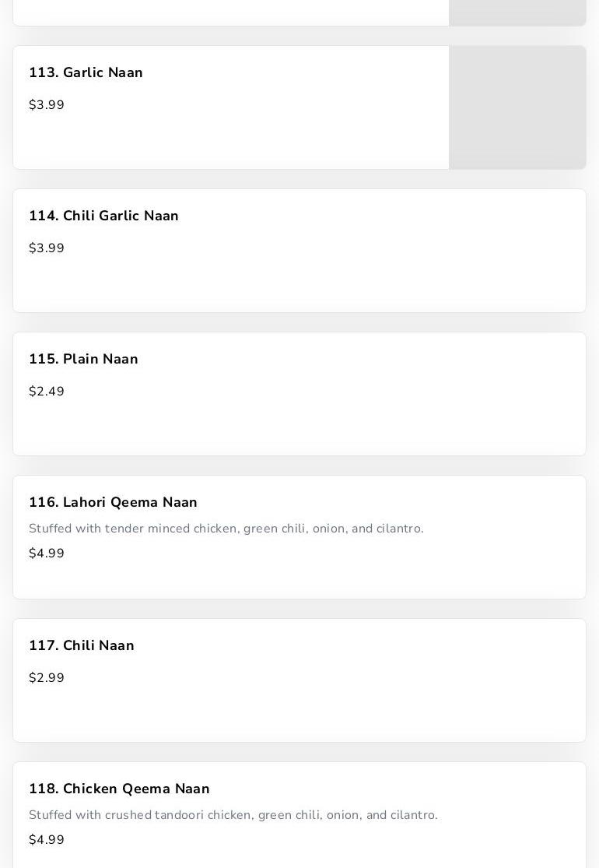599x868 pixels.
Task: Select the 118. Chicken Qeema Naan title
Action: (119, 789)
